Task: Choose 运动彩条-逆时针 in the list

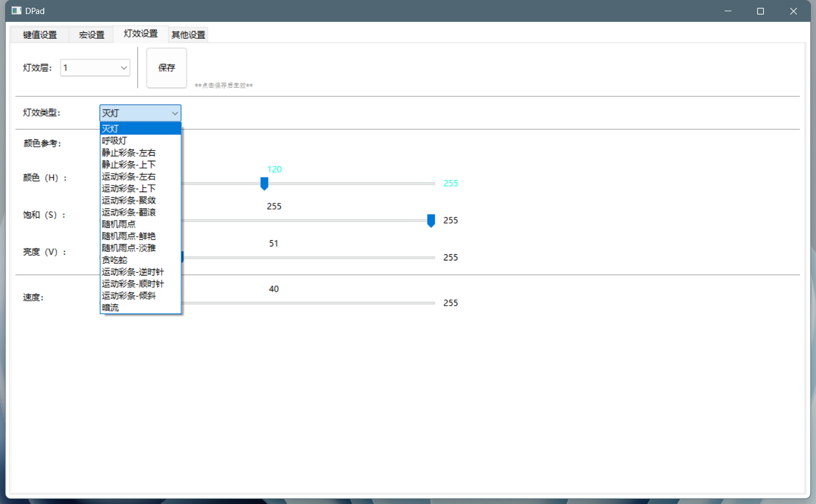Action: (133, 272)
